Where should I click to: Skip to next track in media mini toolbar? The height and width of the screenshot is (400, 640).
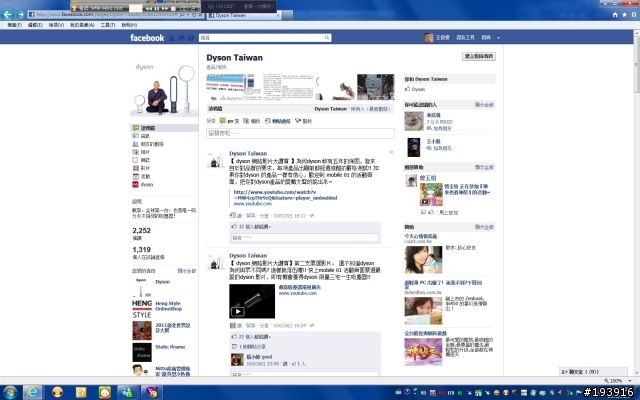pos(164,8)
